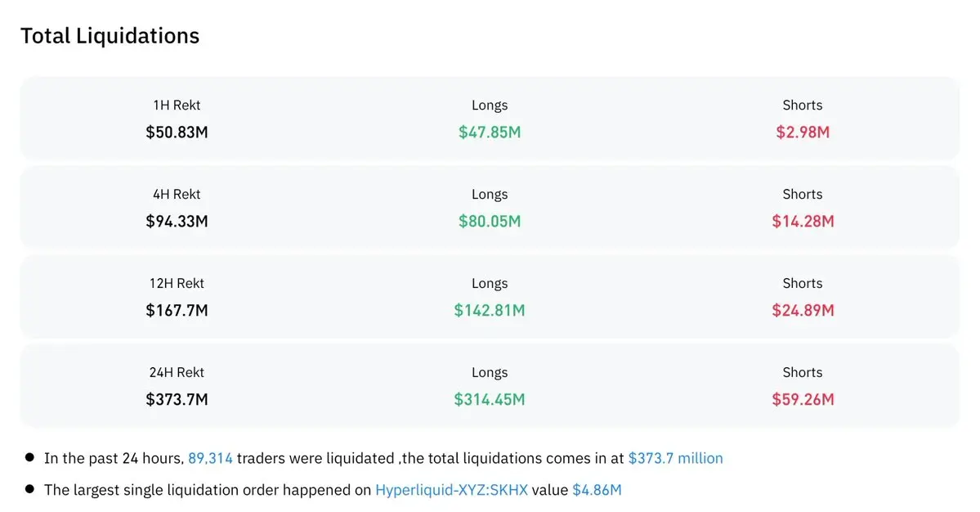Open the Hyperliquid-XYZ:SKHX liquidation link

pos(451,490)
